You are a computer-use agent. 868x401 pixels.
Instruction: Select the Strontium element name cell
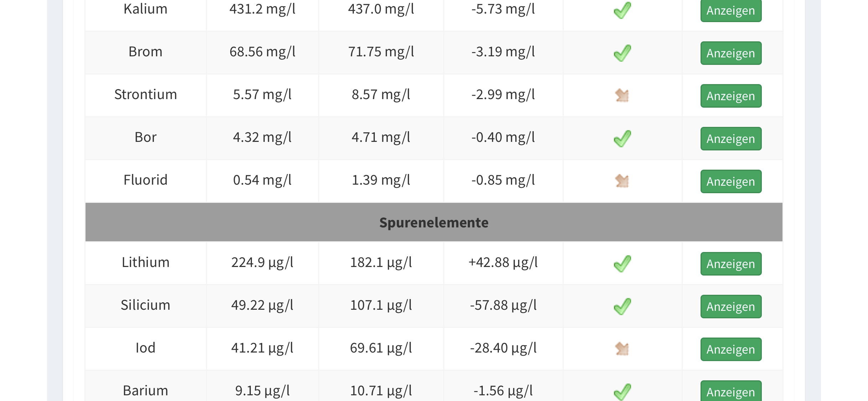(x=145, y=94)
